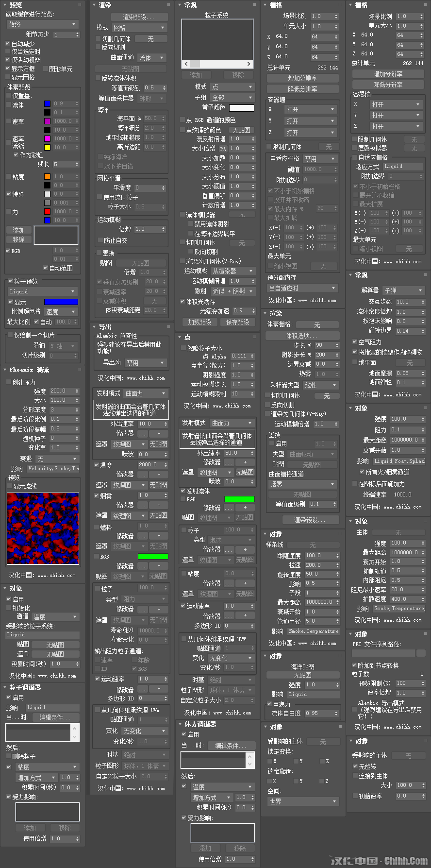The width and height of the screenshot is (431, 868).
Task: Click the up spinner arrow for 细节减少
Action: tap(78, 33)
